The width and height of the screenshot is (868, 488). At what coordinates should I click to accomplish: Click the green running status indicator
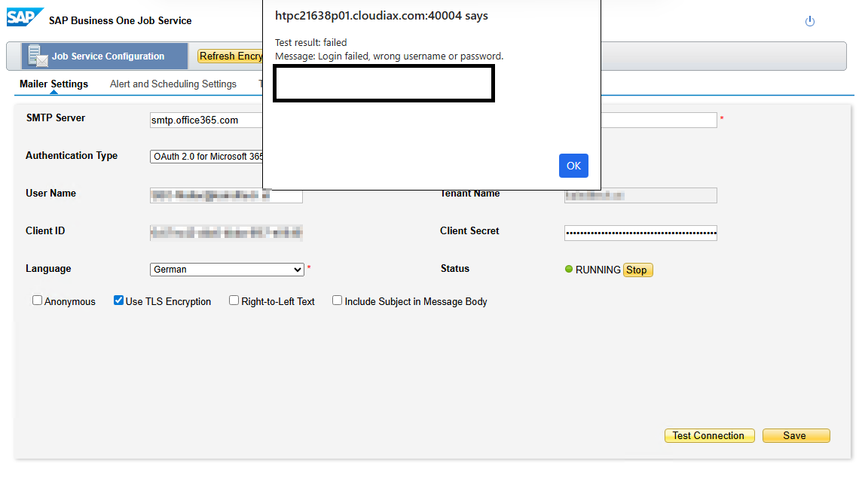(x=569, y=269)
